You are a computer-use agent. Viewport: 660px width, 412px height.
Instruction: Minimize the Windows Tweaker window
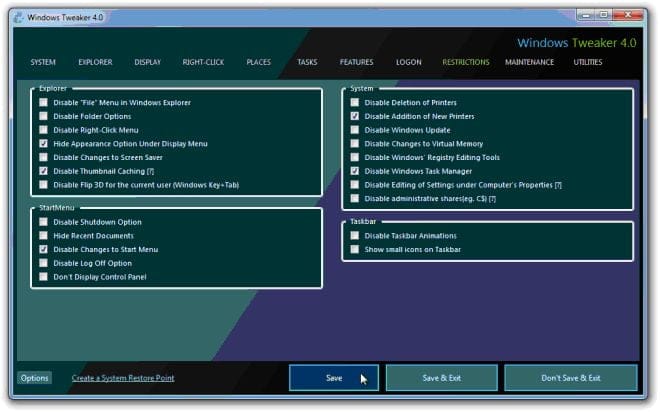(x=586, y=15)
